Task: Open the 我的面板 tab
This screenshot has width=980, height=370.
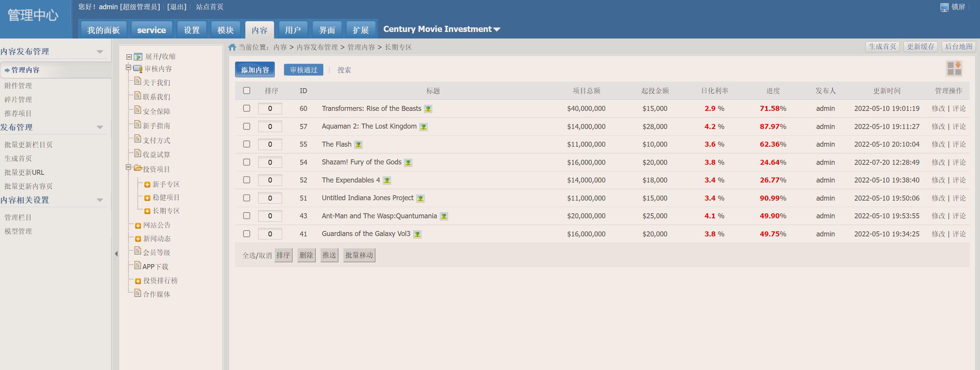Action: (103, 30)
